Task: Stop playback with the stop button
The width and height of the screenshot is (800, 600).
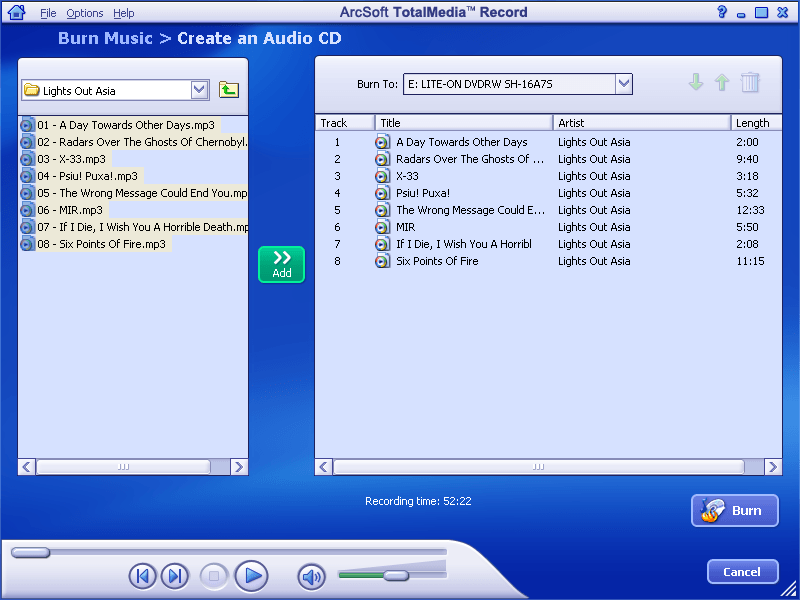Action: (213, 576)
